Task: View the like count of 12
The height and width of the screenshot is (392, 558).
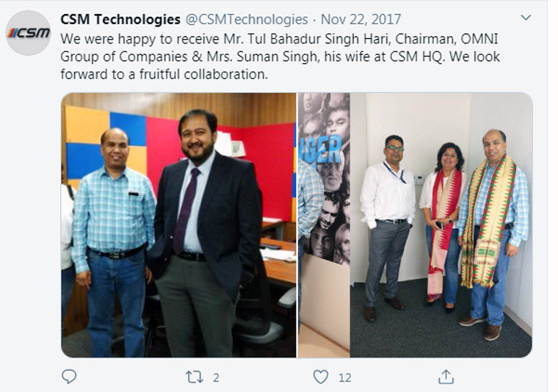Action: click(344, 377)
